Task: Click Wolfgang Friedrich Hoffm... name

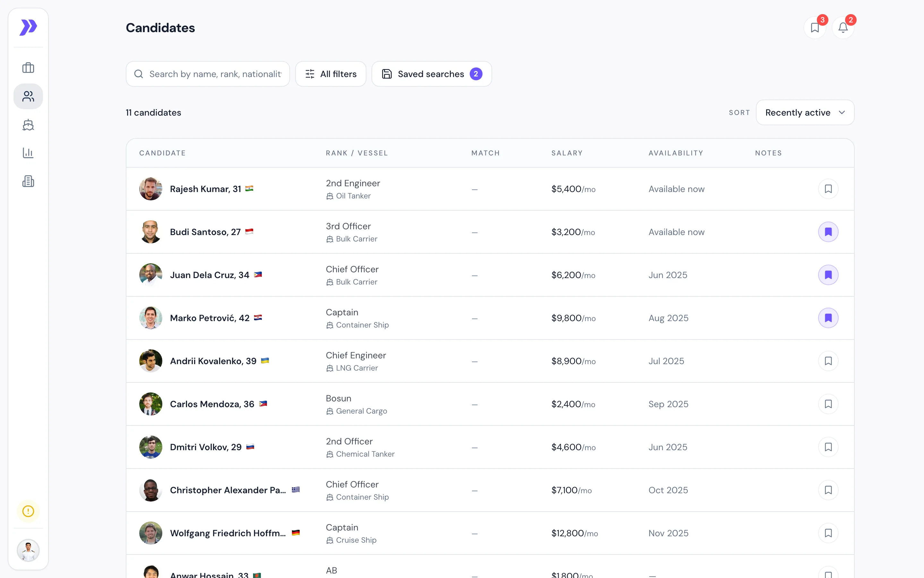Action: click(x=228, y=533)
